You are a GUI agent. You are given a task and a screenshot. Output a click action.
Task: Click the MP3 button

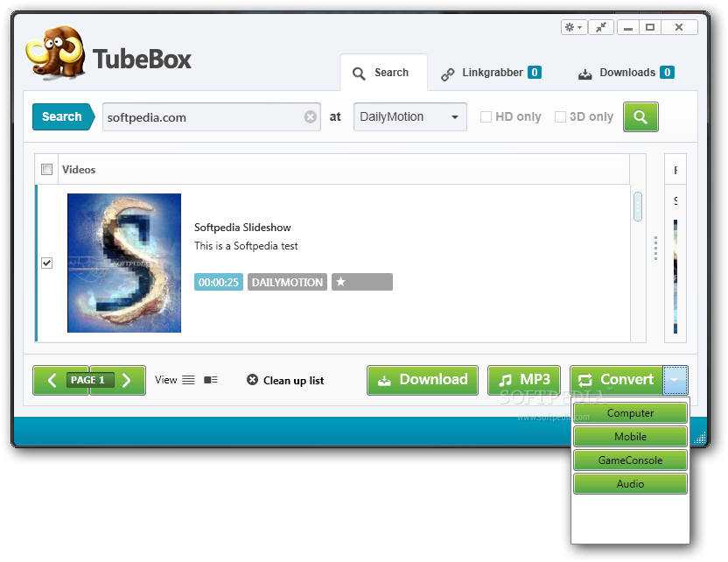[524, 380]
